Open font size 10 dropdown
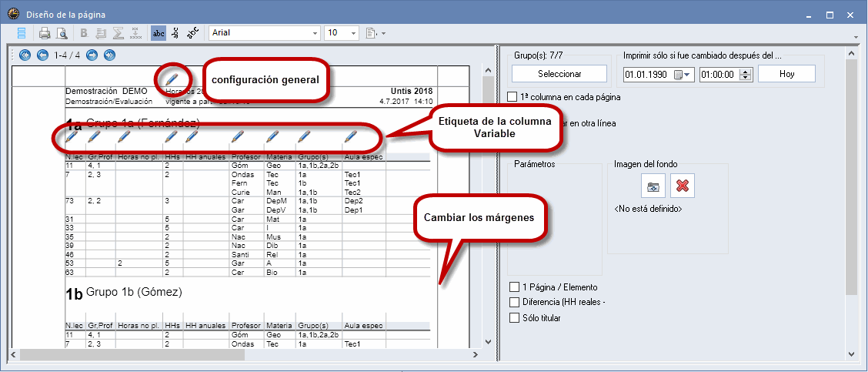The height and width of the screenshot is (372, 868). tap(353, 33)
